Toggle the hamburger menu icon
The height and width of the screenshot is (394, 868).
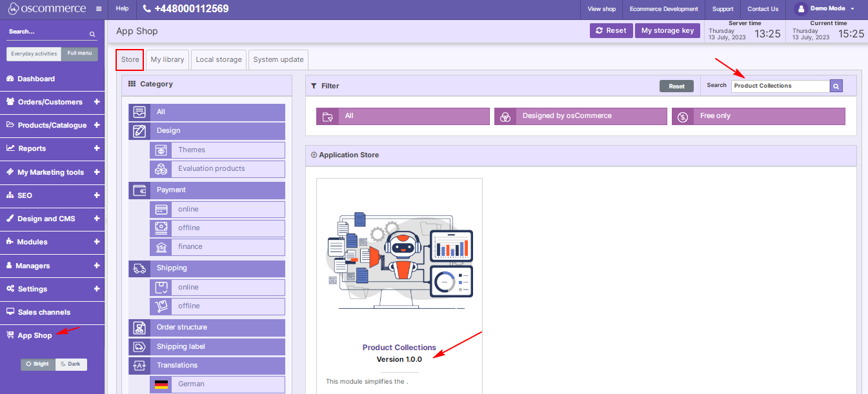[98, 9]
